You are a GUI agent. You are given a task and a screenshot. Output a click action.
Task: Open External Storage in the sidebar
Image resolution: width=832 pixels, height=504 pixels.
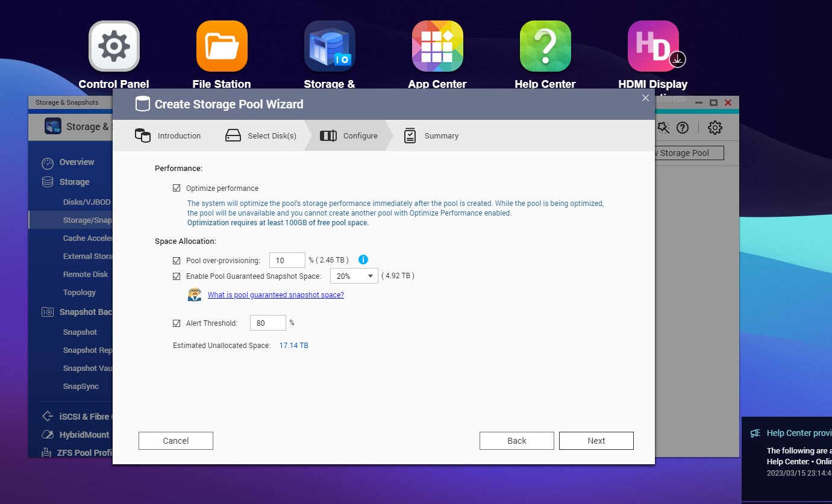pyautogui.click(x=87, y=256)
